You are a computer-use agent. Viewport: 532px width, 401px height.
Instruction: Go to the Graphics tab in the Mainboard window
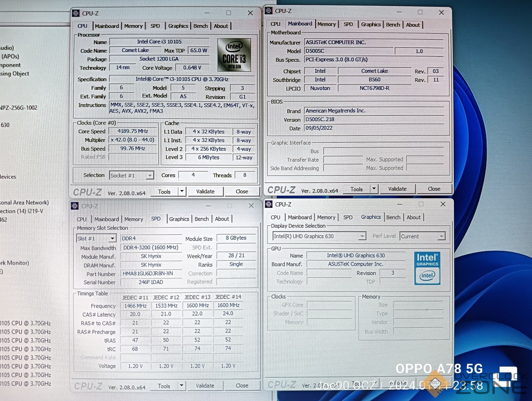[371, 24]
